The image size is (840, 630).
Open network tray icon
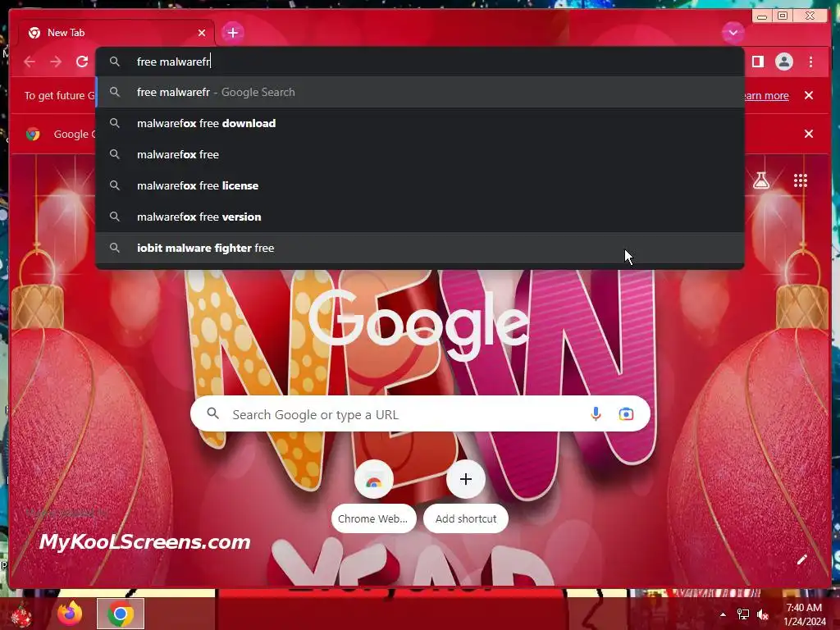(x=743, y=614)
